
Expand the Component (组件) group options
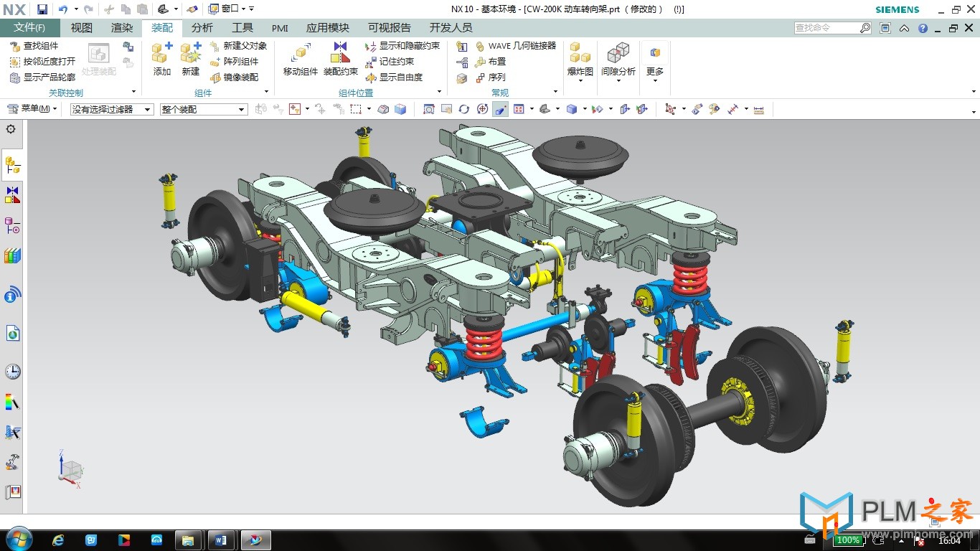[267, 92]
